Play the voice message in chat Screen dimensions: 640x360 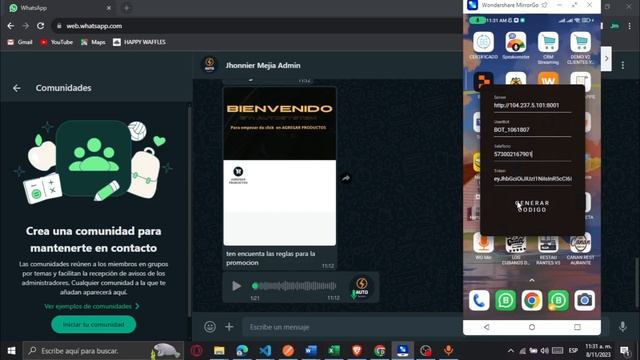click(236, 286)
